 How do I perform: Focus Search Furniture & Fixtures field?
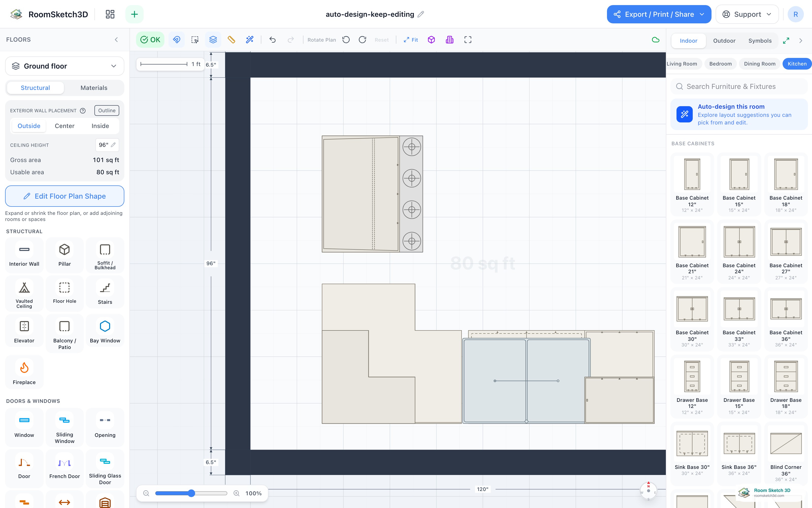point(739,86)
